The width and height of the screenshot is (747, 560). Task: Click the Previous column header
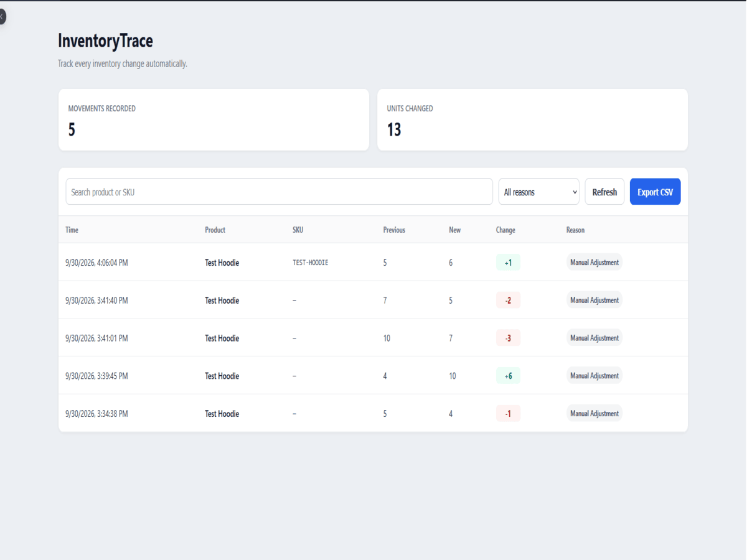click(x=394, y=230)
